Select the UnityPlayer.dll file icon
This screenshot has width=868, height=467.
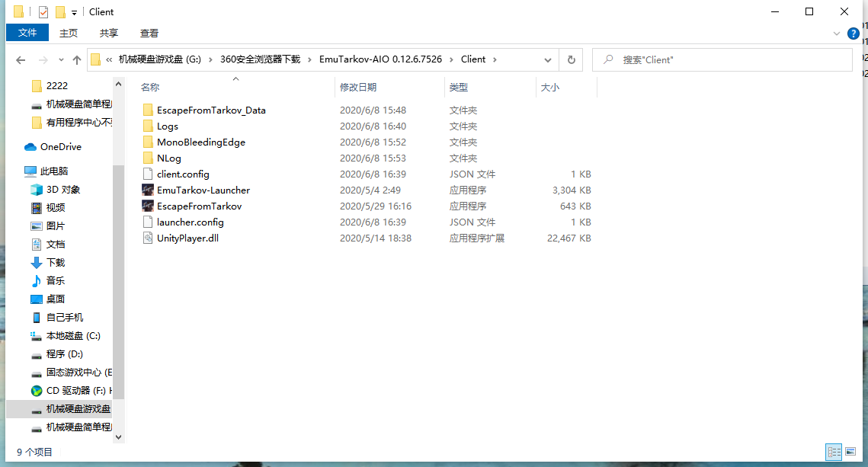point(148,238)
